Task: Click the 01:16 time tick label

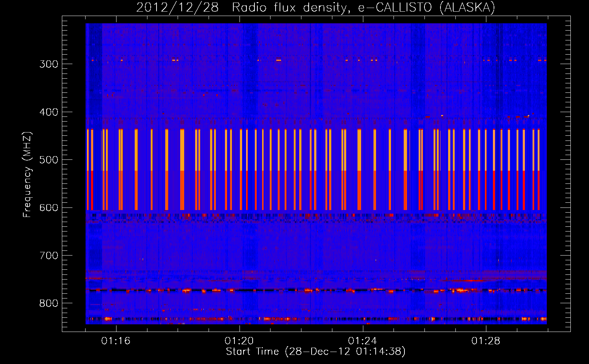Action: click(116, 341)
